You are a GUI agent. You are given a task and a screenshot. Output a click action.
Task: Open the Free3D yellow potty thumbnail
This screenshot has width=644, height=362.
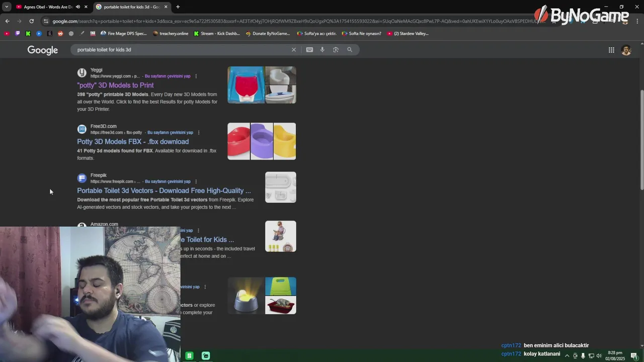285,141
